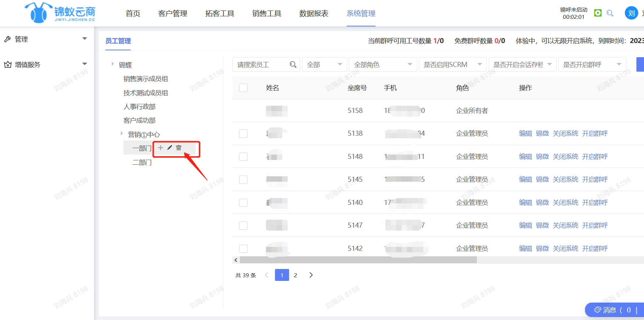Click the pencil edit icon for 一部门
The width and height of the screenshot is (644, 320).
tap(170, 148)
